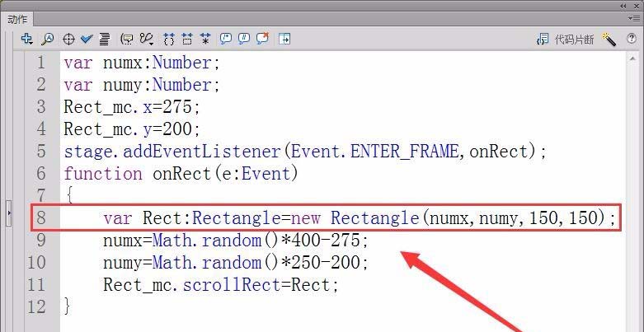
Task: Collapse between braces icon
Action: pyautogui.click(x=169, y=39)
